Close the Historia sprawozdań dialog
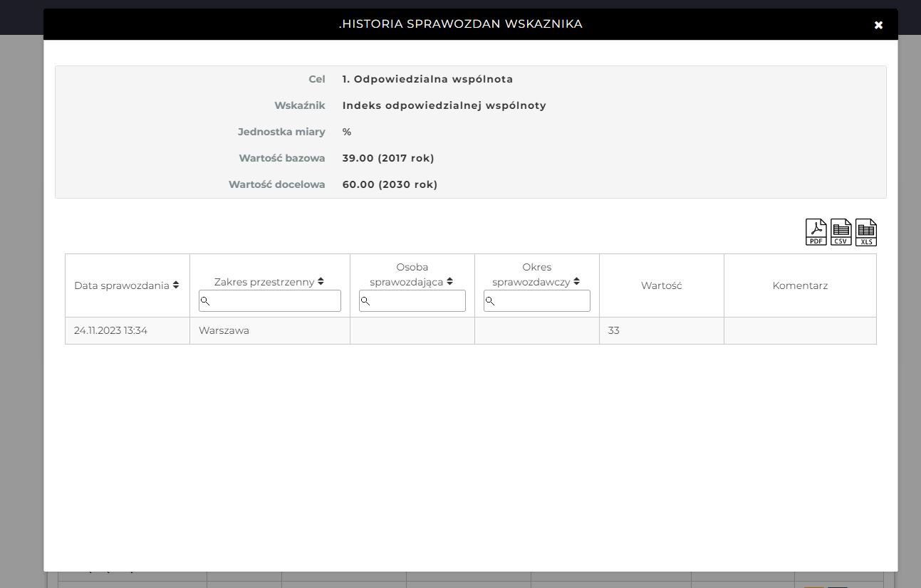The image size is (921, 588). click(x=878, y=25)
